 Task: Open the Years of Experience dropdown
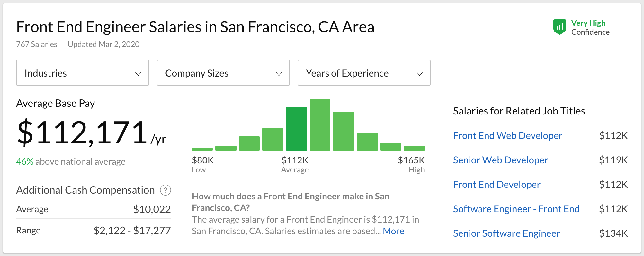coord(364,73)
